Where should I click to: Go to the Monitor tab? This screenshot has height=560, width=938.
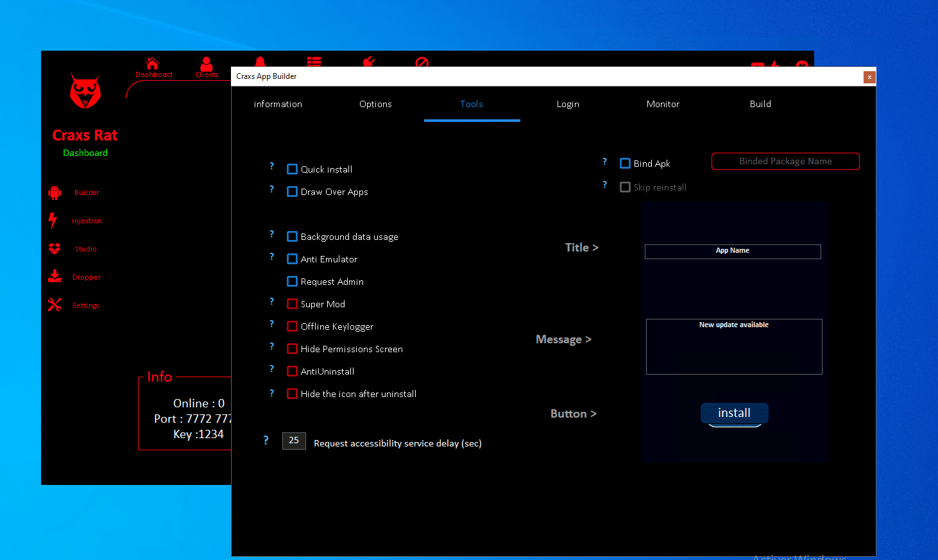point(663,104)
